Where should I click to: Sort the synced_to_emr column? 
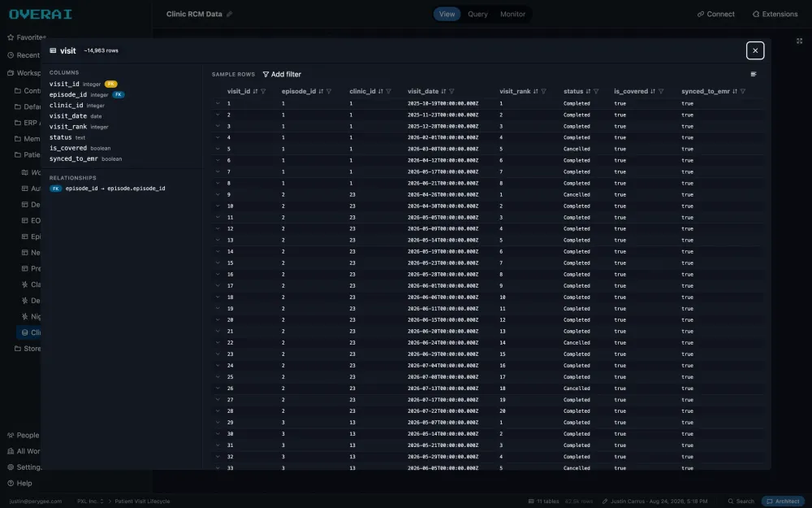(735, 91)
